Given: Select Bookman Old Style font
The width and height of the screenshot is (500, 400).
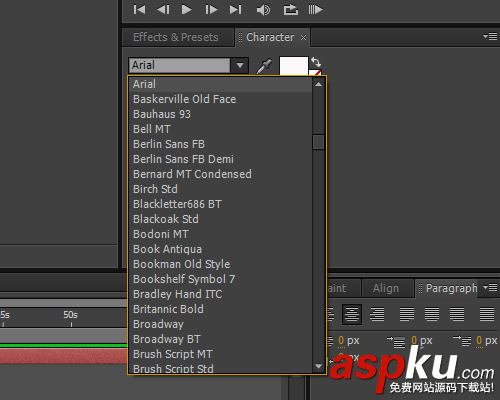Looking at the screenshot, I should pyautogui.click(x=220, y=264).
